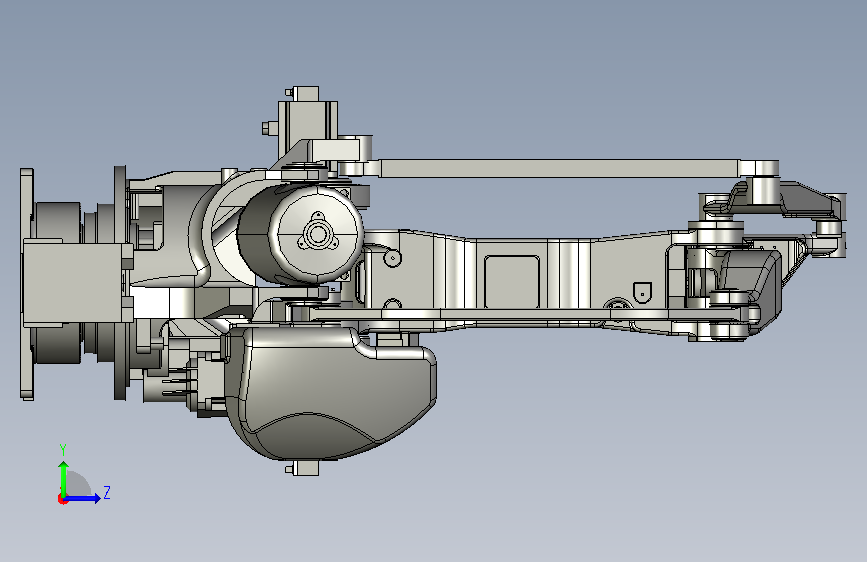This screenshot has width=867, height=562.
Task: Select the tall bracket block at top
Action: coord(307,123)
